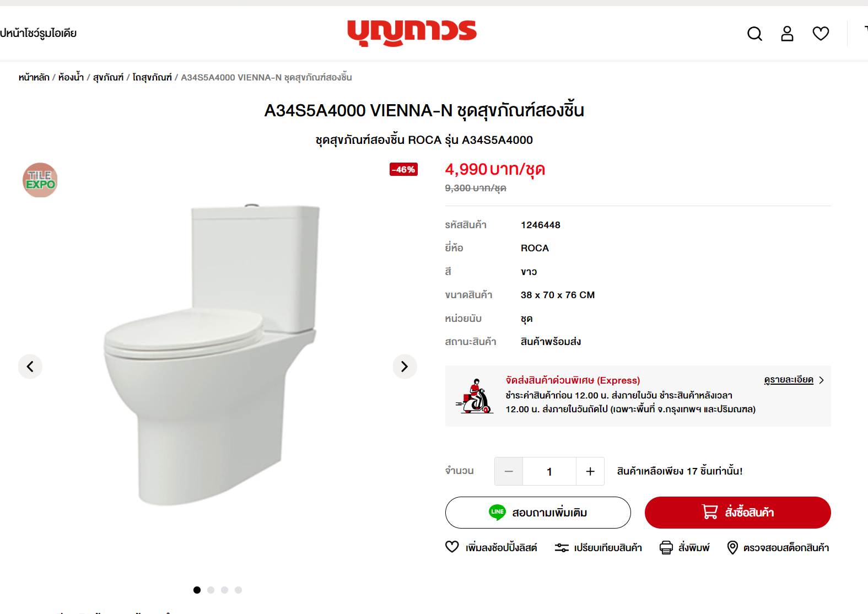This screenshot has height=614, width=868.
Task: Go to โถสุขภัณฑ์ breadcrumb
Action: point(152,77)
